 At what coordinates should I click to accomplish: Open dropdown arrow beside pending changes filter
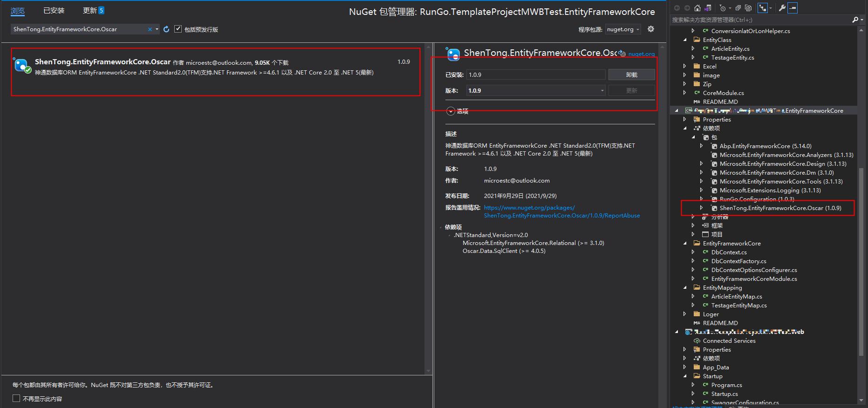(730, 8)
